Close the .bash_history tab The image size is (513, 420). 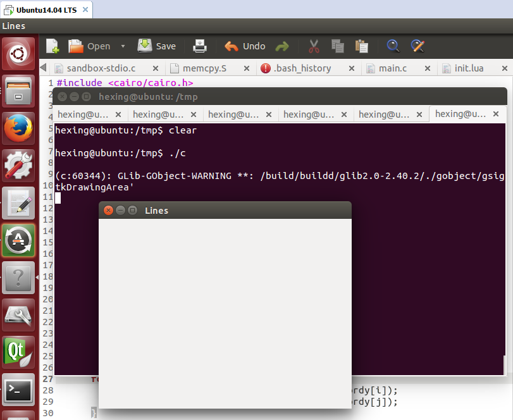coord(351,68)
